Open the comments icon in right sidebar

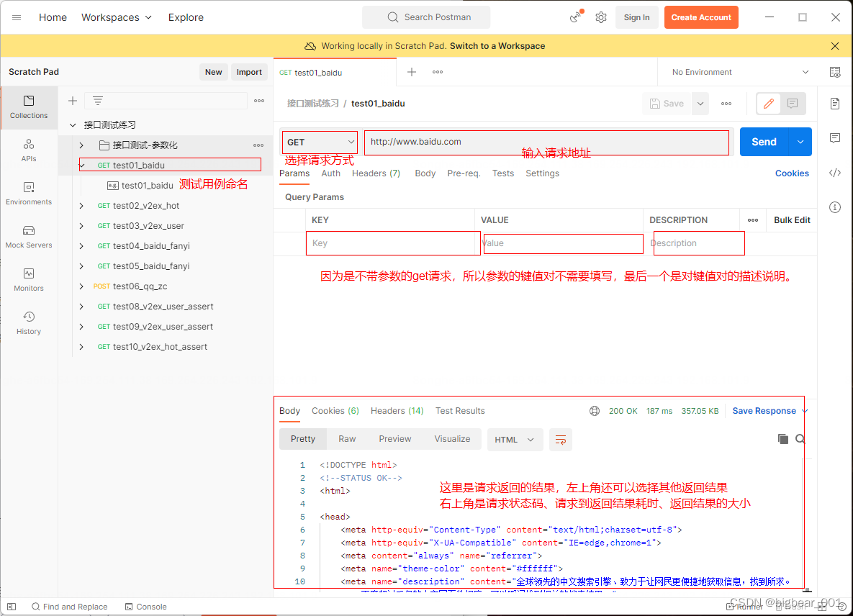[x=835, y=138]
